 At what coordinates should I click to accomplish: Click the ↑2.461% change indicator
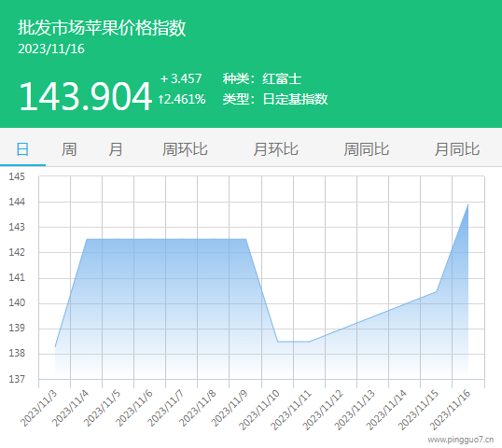coord(182,99)
